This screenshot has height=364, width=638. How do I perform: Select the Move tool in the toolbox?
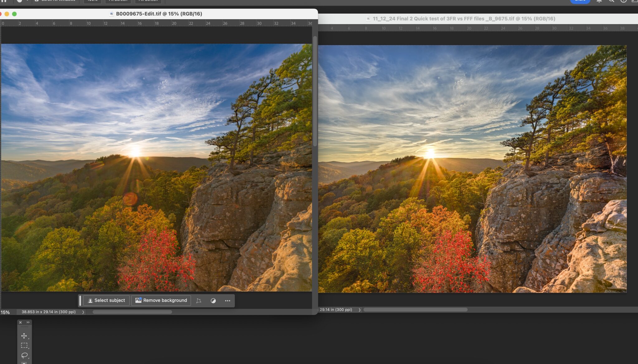click(x=24, y=336)
